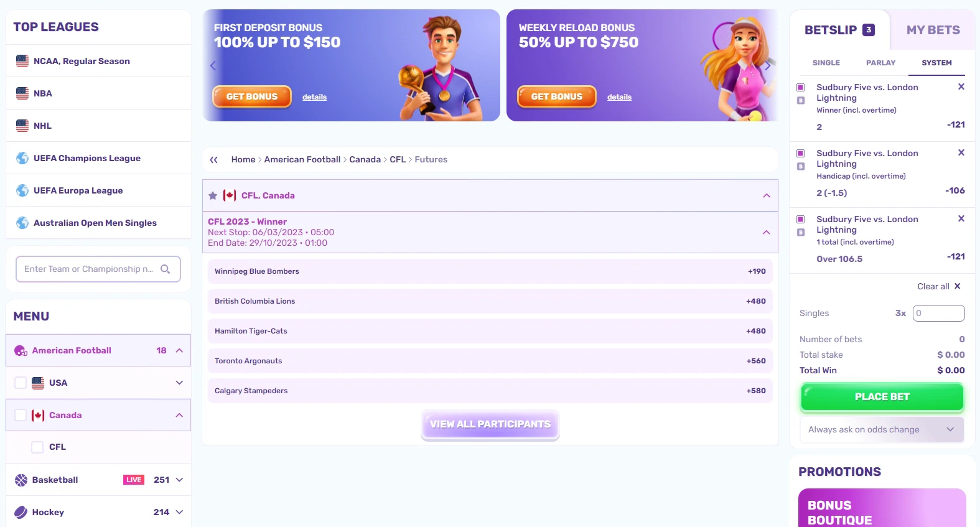Click the Hockey sport icon
This screenshot has width=980, height=527.
pos(21,512)
